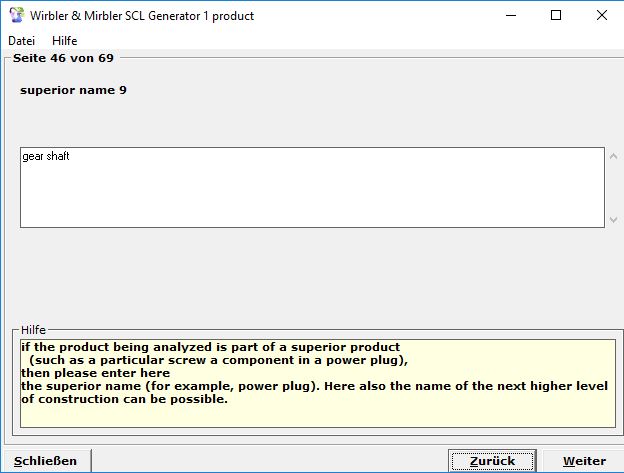Viewport: 624px width, 473px height.
Task: Minimize the SCL Generator window
Action: (511, 15)
